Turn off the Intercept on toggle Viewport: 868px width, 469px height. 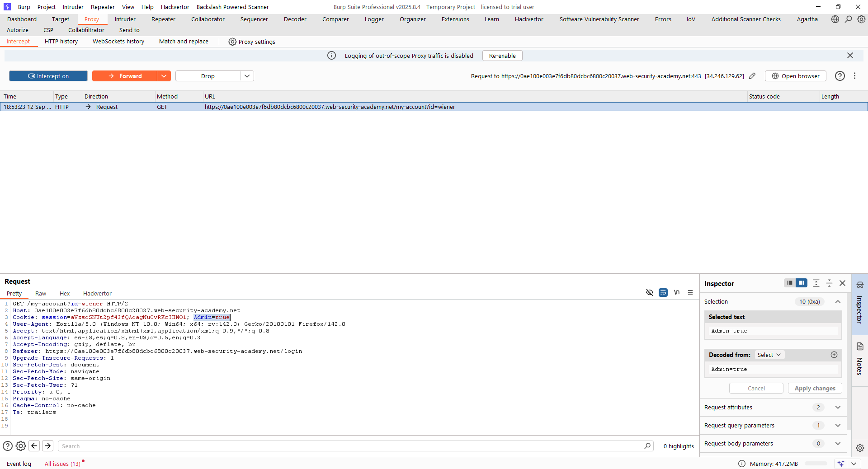[48, 76]
